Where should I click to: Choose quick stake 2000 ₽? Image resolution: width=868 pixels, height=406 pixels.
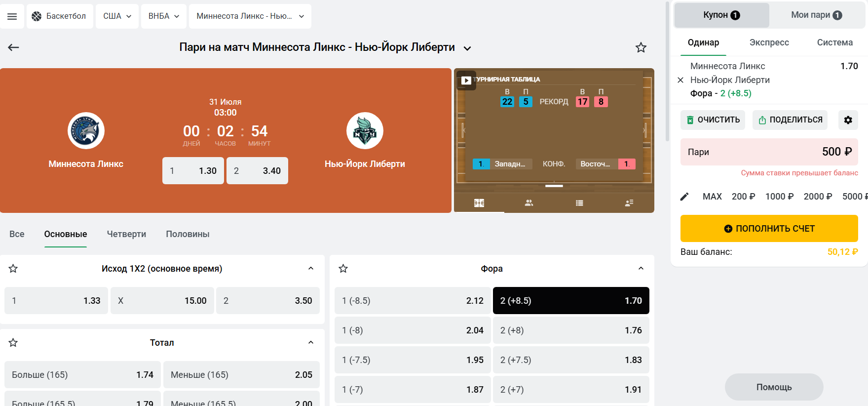[818, 197]
